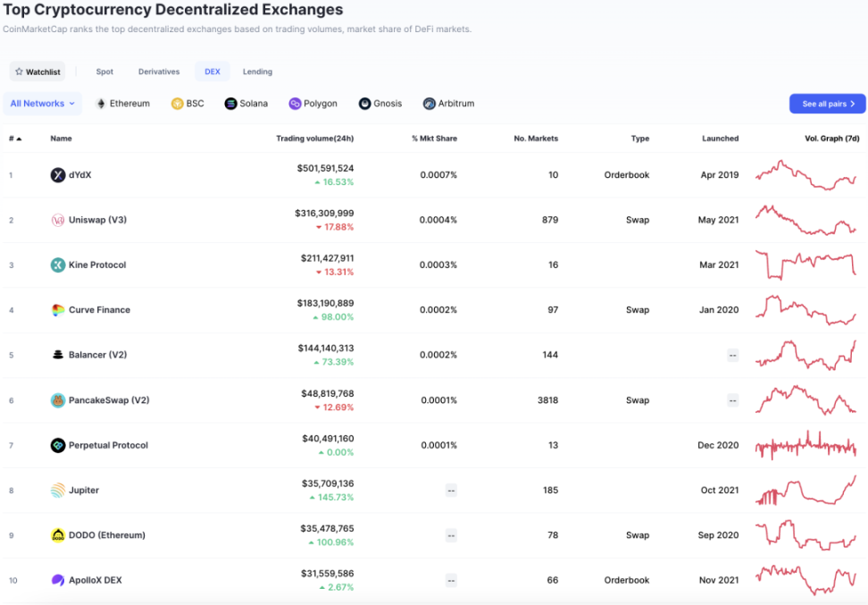Screen dimensions: 868x605
Task: Switch to the Spot tab
Action: click(104, 71)
